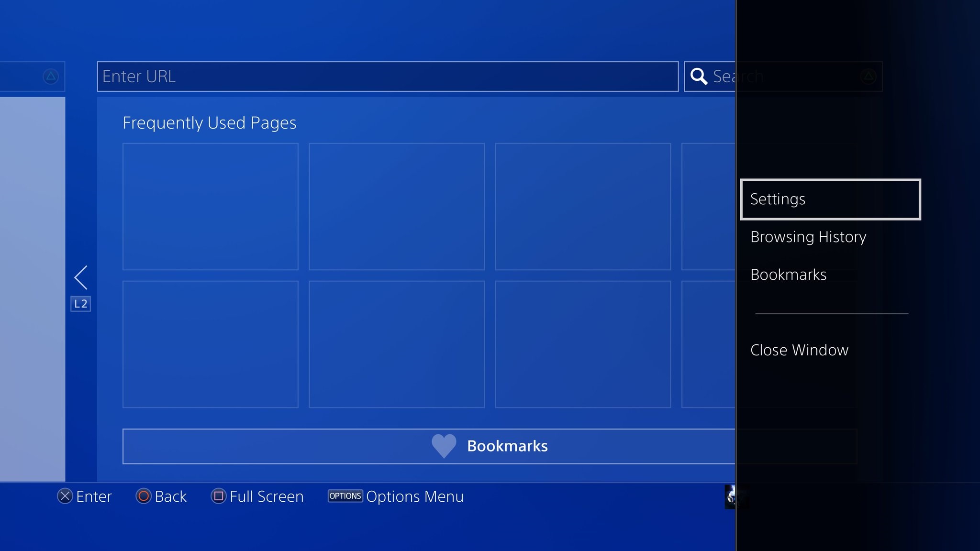Viewport: 980px width, 551px height.
Task: Select the PS triangle icon
Action: point(51,76)
